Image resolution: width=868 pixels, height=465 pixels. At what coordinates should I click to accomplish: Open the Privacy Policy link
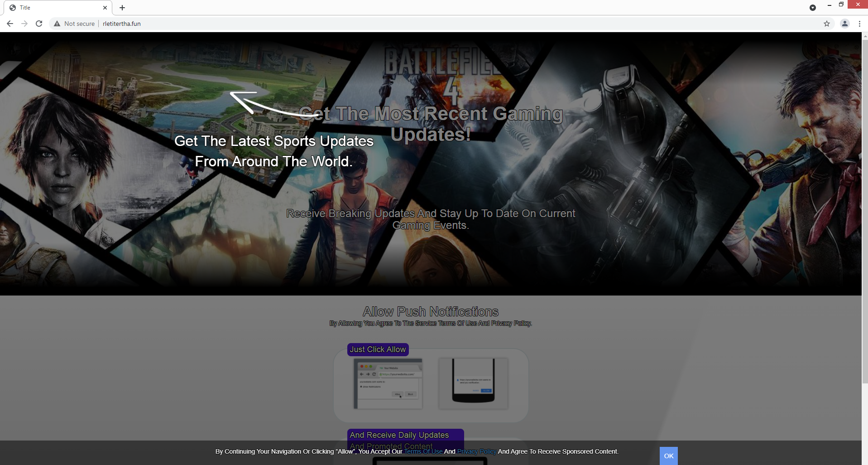(x=476, y=451)
